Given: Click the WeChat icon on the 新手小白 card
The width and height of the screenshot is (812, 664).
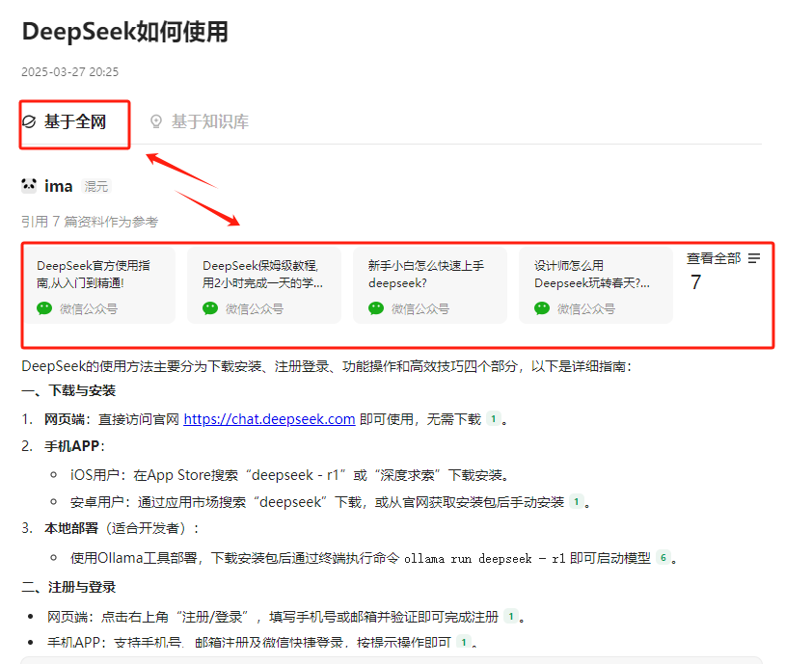Looking at the screenshot, I should tap(375, 307).
